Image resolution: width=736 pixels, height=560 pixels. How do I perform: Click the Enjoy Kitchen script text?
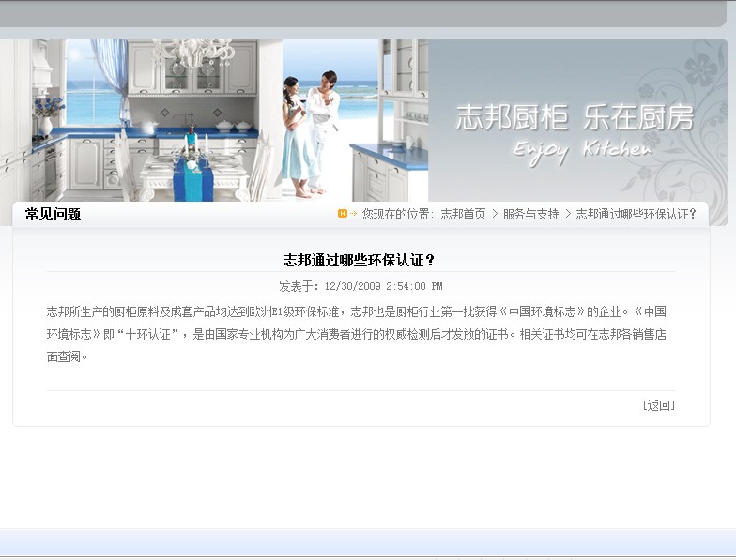click(x=582, y=151)
